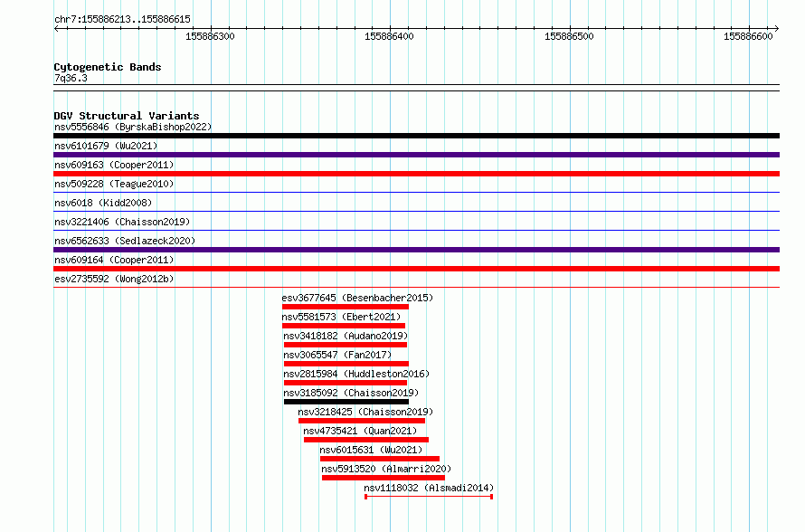
Task: Click the purple nsv6101679 variant bar
Action: pos(416,155)
